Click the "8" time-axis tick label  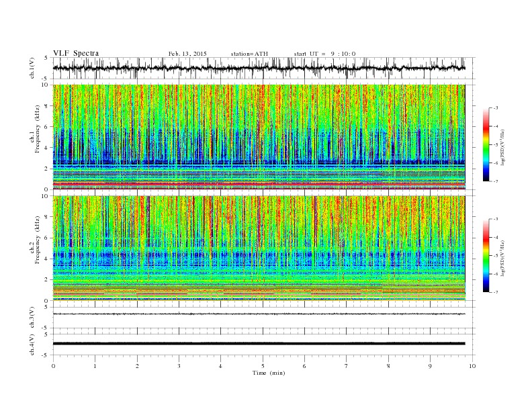click(x=388, y=366)
